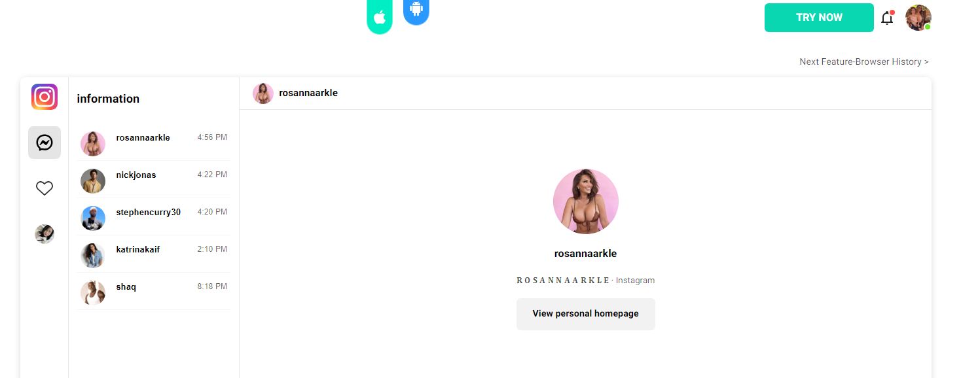980x378 pixels.
Task: Click the TRY NOW button
Action: tap(819, 18)
